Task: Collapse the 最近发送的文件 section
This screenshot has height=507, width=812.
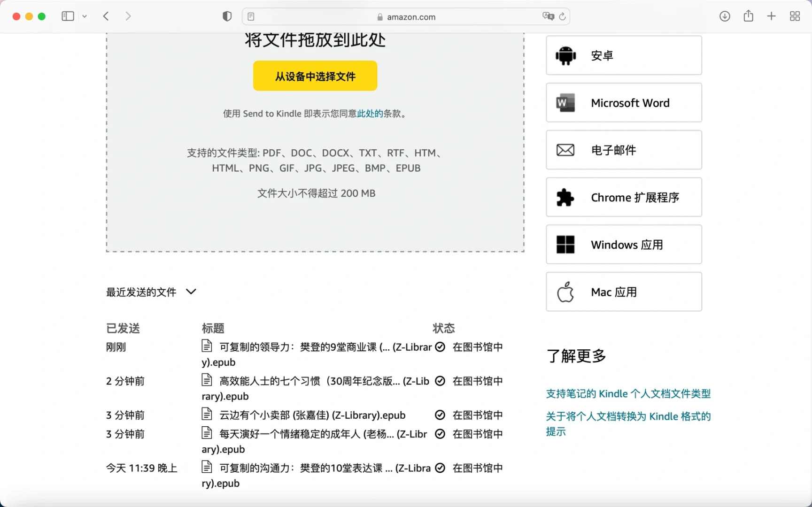Action: click(191, 292)
